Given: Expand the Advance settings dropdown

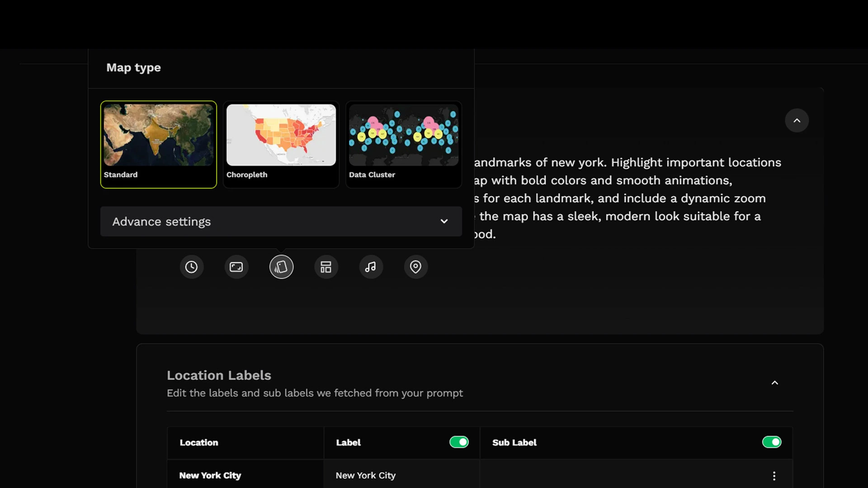Looking at the screenshot, I should click(281, 221).
